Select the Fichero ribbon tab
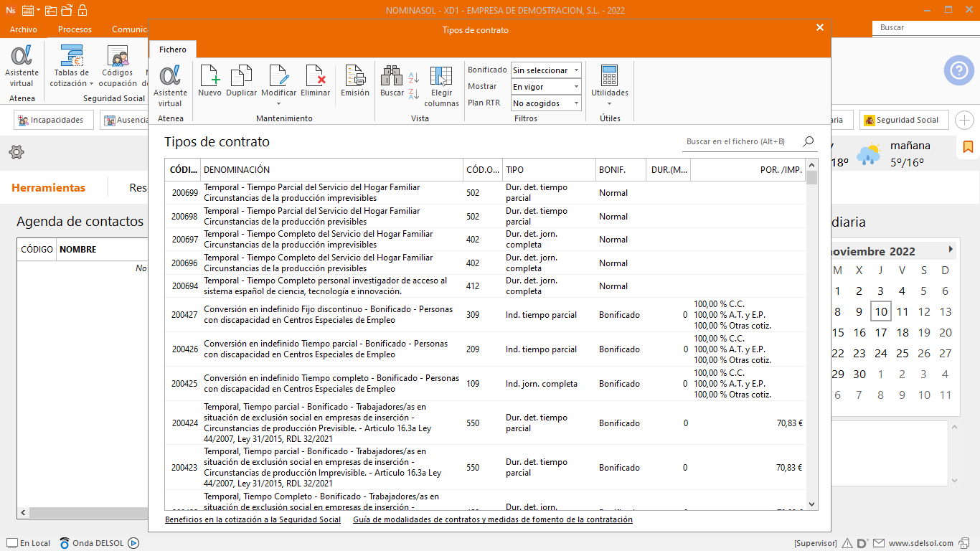The height and width of the screenshot is (551, 980). (173, 50)
